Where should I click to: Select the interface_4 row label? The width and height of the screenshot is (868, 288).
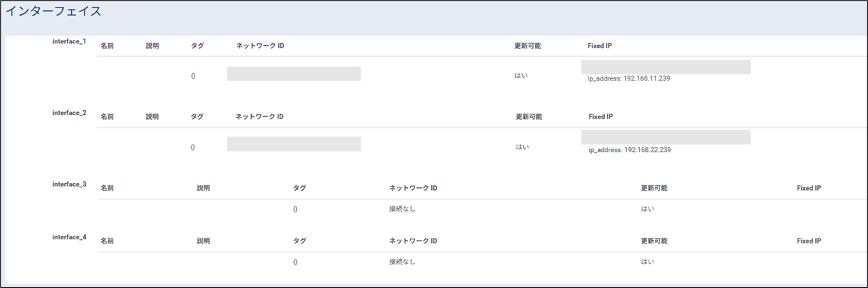[69, 237]
